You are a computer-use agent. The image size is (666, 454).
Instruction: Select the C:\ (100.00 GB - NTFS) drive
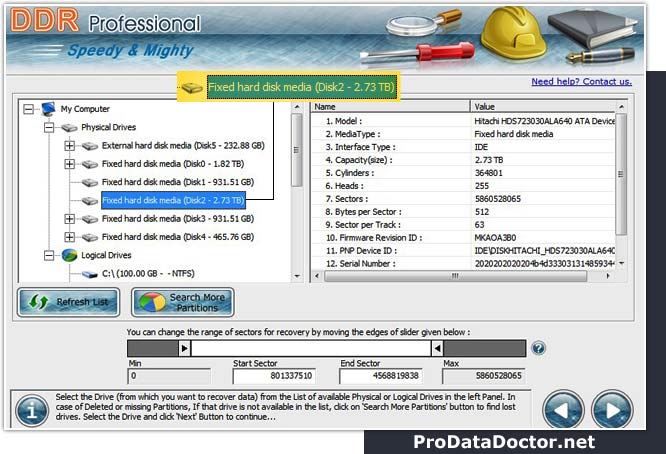[148, 274]
